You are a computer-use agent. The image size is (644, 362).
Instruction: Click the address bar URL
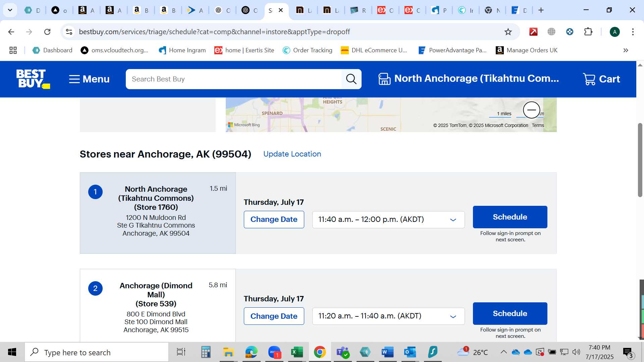pyautogui.click(x=214, y=32)
